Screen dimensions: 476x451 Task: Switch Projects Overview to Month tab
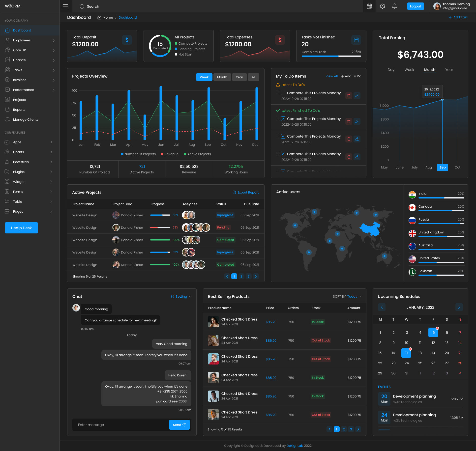coord(222,77)
